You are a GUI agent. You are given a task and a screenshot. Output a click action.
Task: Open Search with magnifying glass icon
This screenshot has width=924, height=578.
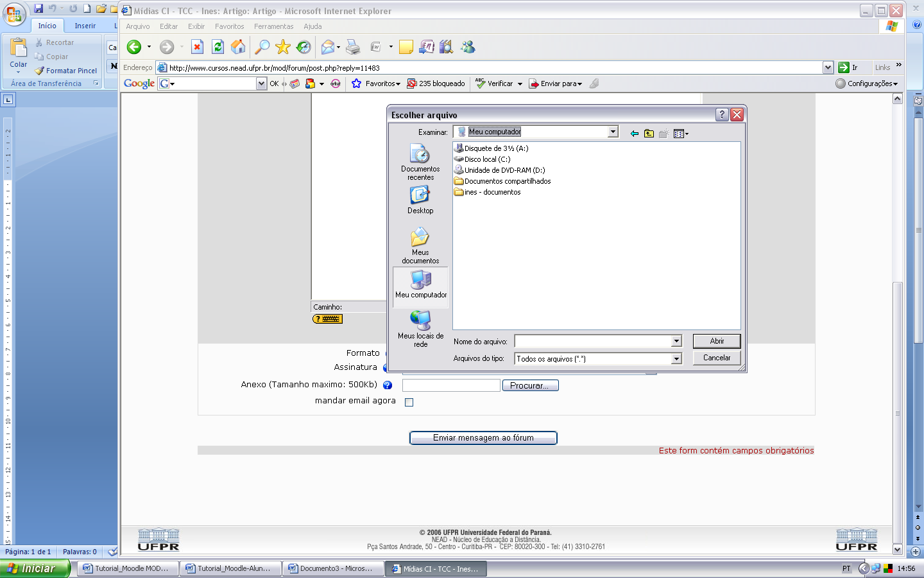pyautogui.click(x=262, y=47)
